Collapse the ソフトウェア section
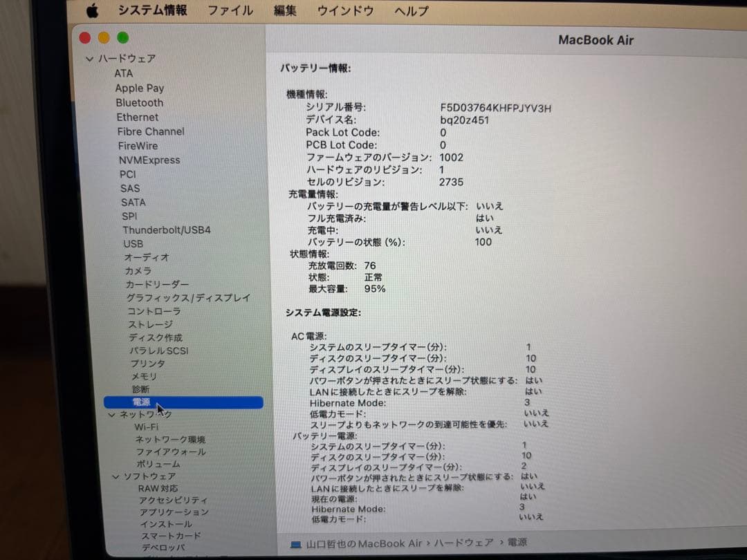 pos(116,476)
